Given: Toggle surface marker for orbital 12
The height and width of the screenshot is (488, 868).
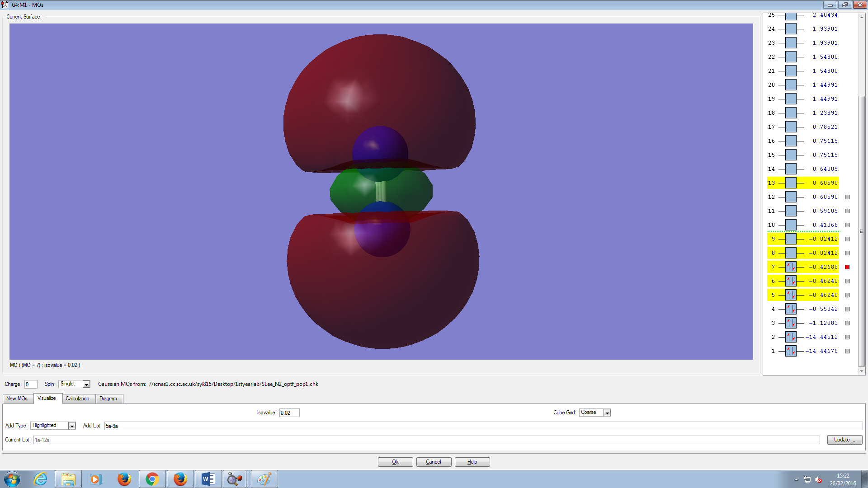Looking at the screenshot, I should (847, 197).
